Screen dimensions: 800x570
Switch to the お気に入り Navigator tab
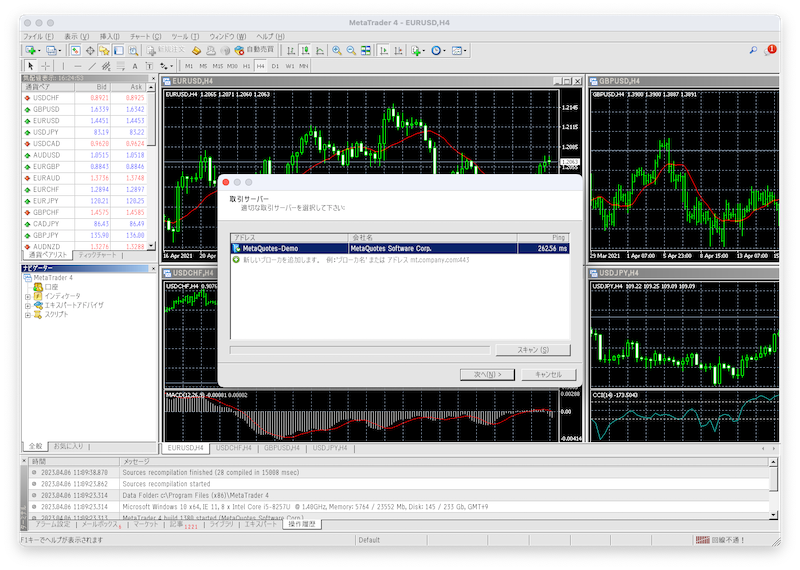pyautogui.click(x=68, y=446)
